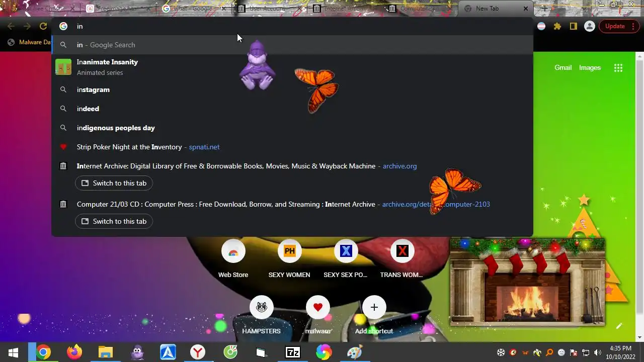Open the Chrome profile avatar menu
This screenshot has height=362, width=644.
click(x=590, y=26)
